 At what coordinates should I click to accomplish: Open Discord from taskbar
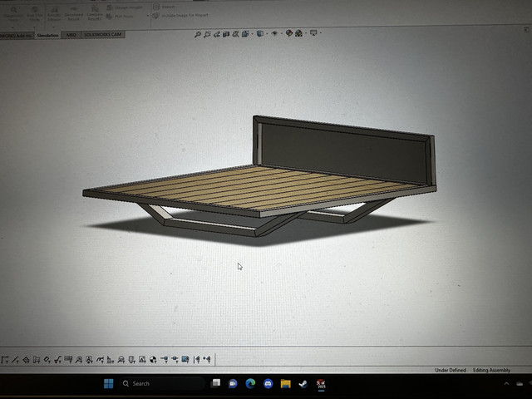(x=268, y=384)
